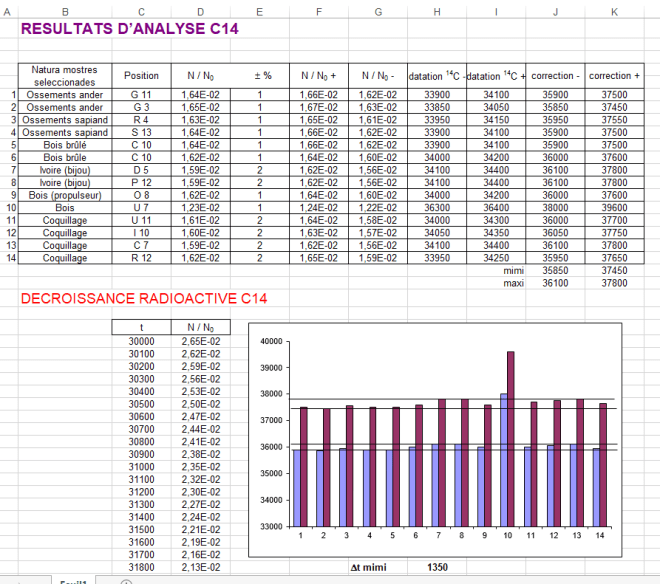
Task: Select column I header
Action: coord(496,12)
